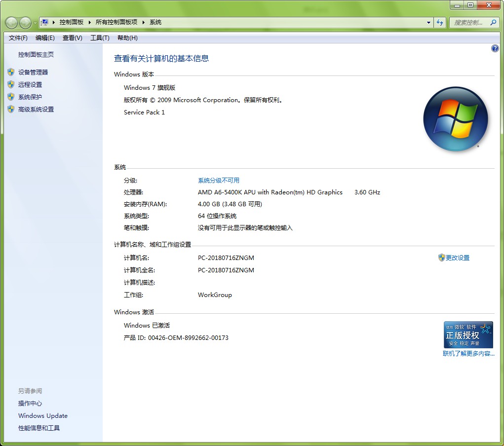Viewport: 504px width, 446px height.
Task: Click the shield icon beside 设备管理器
Action: pyautogui.click(x=11, y=72)
